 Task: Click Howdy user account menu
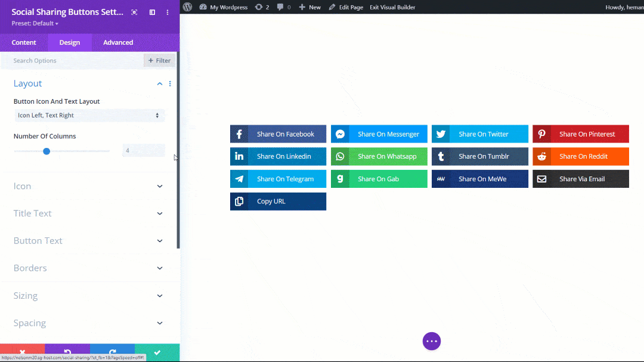tap(624, 7)
